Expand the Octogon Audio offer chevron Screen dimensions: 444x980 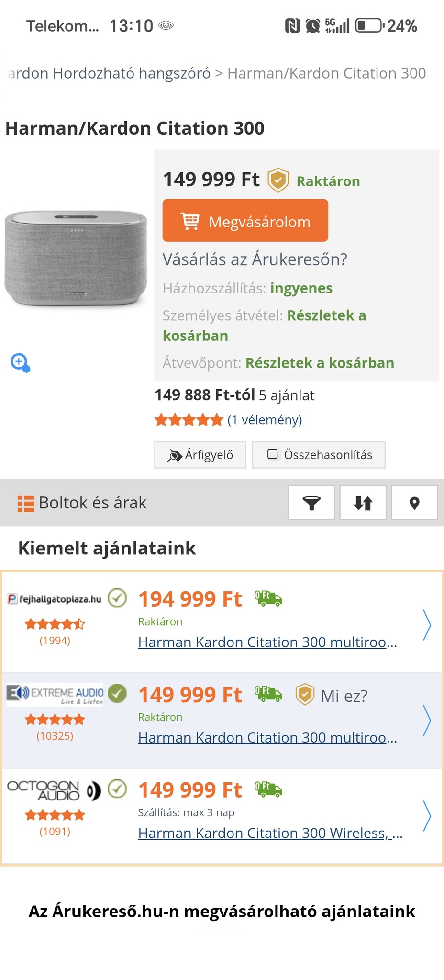coord(427,816)
